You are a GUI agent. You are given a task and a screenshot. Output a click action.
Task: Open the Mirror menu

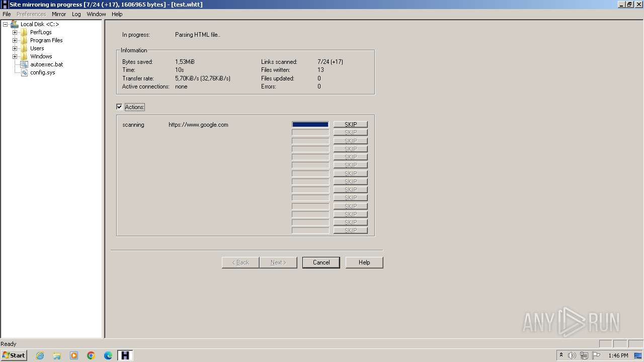click(x=59, y=14)
